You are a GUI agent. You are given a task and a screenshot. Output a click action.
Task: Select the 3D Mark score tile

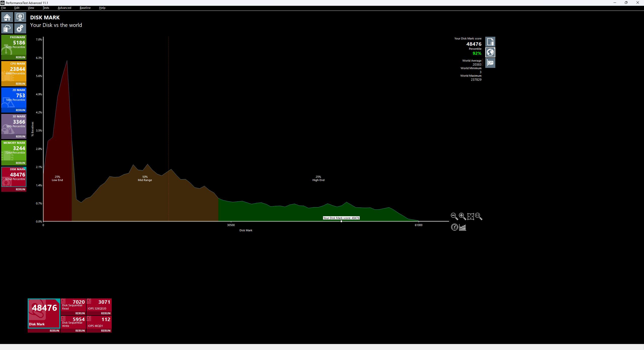coord(14,124)
